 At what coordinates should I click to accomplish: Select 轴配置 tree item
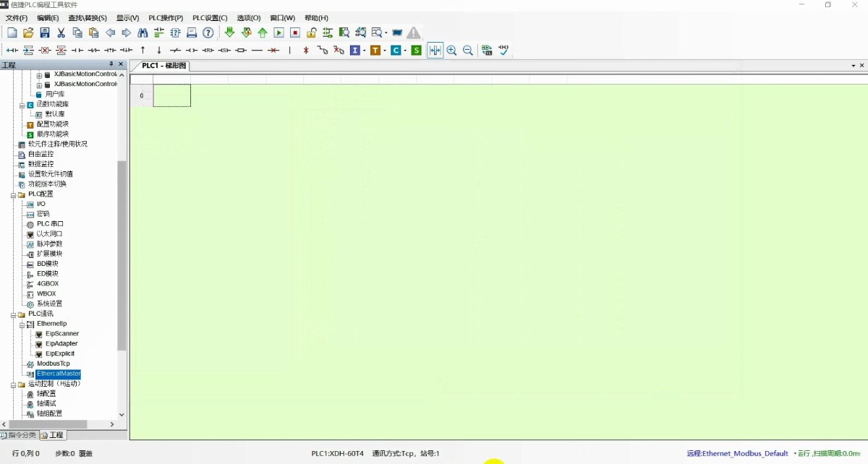coord(46,394)
